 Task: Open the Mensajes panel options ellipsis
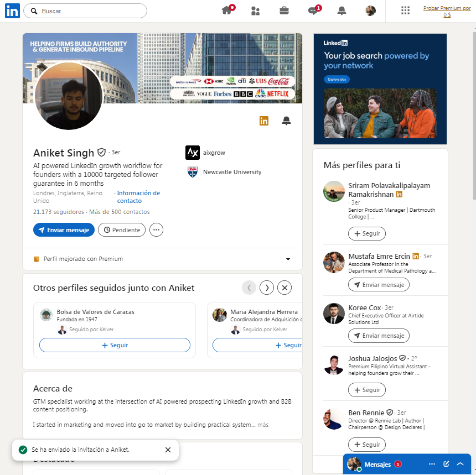pyautogui.click(x=432, y=464)
